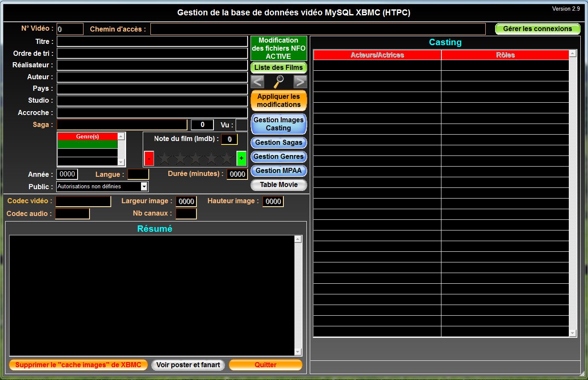588x380 pixels.
Task: Toggle NFO file modification ACTIVE button
Action: [x=279, y=48]
